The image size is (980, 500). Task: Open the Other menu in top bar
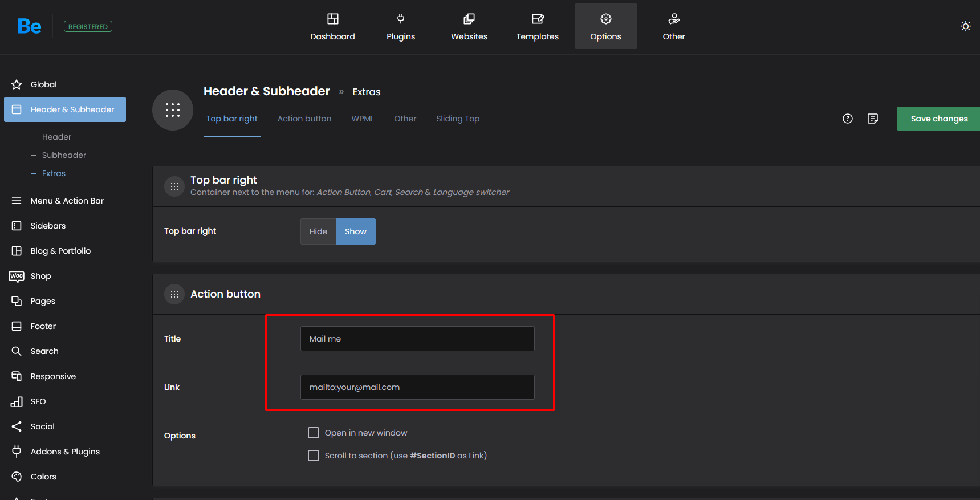[674, 27]
